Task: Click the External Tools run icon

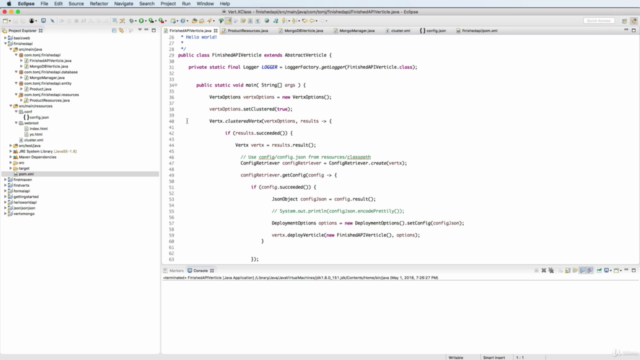Action: [x=162, y=21]
